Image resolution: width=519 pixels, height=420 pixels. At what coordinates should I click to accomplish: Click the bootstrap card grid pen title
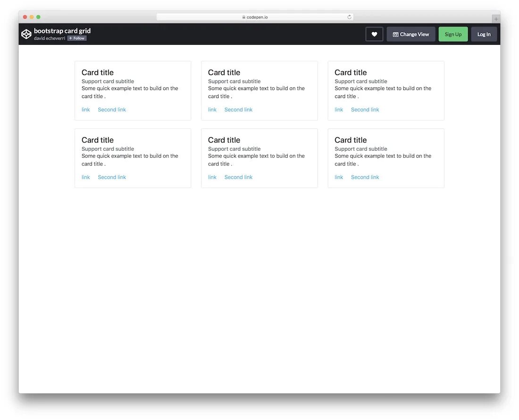[62, 31]
